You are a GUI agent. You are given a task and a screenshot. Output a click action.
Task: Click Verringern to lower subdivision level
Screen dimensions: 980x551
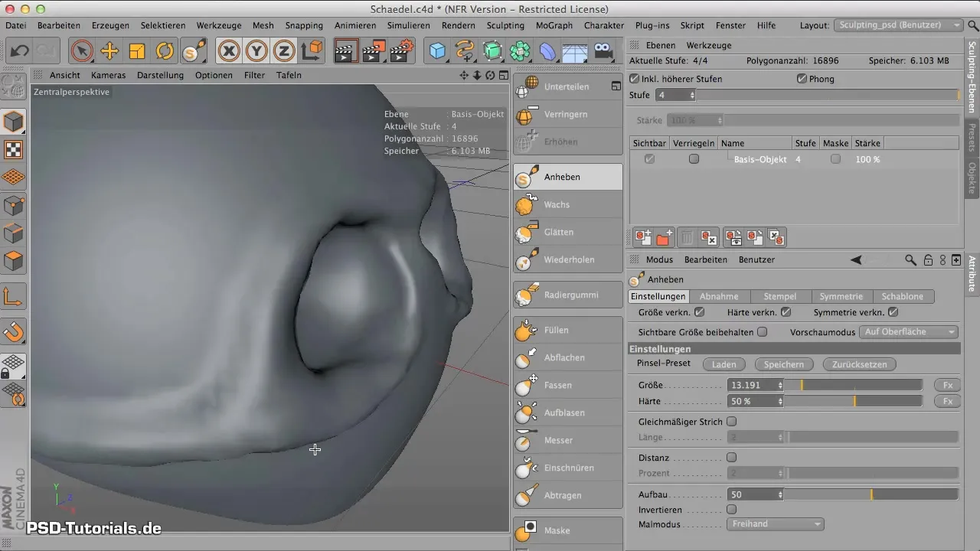point(568,114)
